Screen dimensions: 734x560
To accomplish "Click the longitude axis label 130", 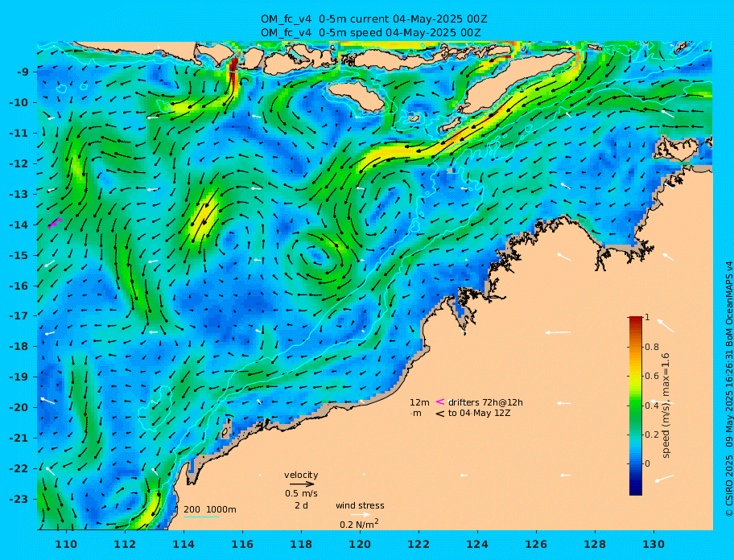I will click(654, 545).
